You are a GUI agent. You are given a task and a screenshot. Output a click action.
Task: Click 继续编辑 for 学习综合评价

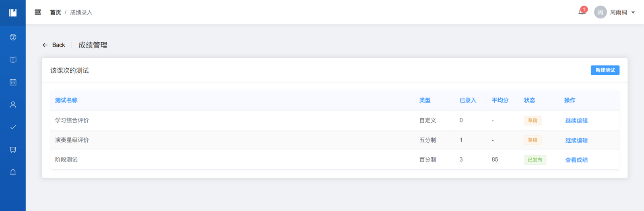576,121
